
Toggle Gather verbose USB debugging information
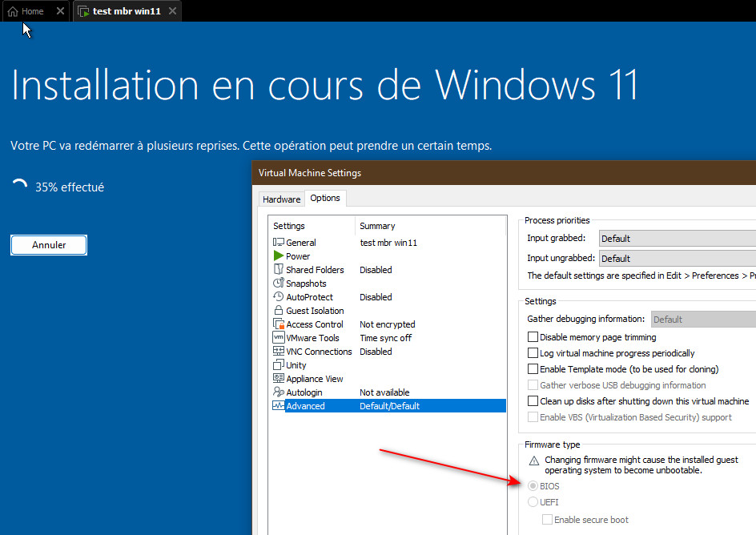[533, 384]
